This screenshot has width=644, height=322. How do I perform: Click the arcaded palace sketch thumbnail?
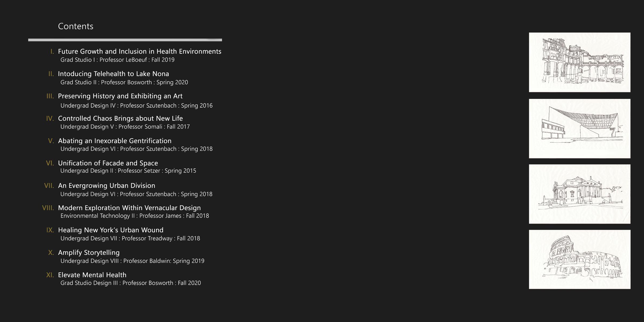coord(580,62)
